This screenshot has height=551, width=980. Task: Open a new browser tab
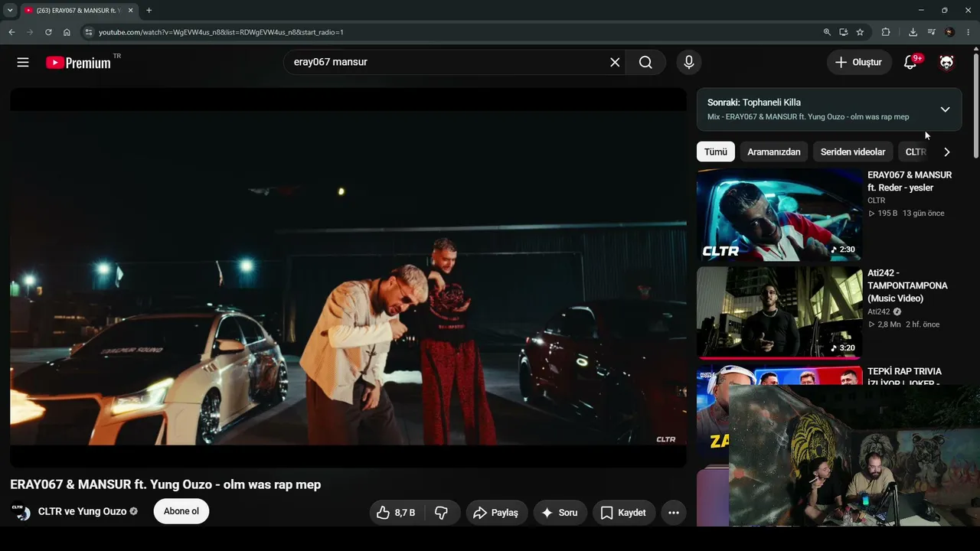pyautogui.click(x=149, y=10)
